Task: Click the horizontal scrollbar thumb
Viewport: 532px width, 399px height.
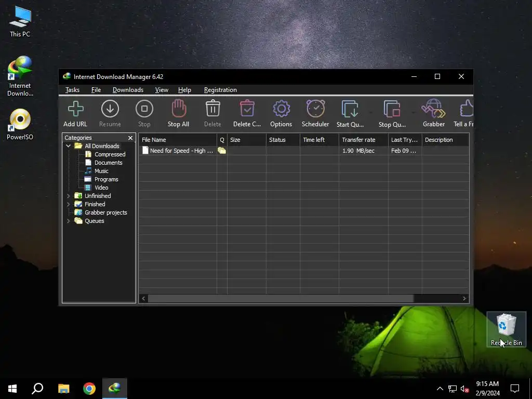Action: [x=281, y=299]
